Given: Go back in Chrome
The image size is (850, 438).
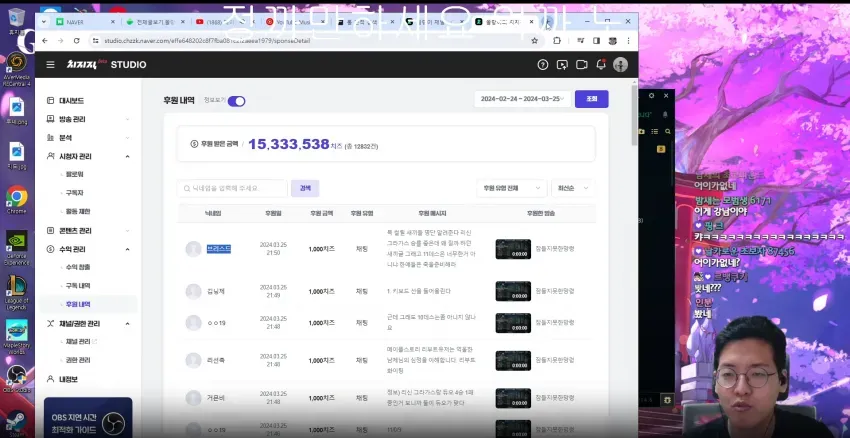Looking at the screenshot, I should (x=44, y=41).
